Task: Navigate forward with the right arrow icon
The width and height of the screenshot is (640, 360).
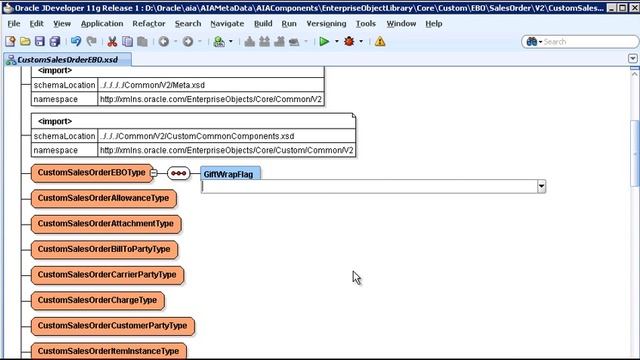Action: click(188, 41)
